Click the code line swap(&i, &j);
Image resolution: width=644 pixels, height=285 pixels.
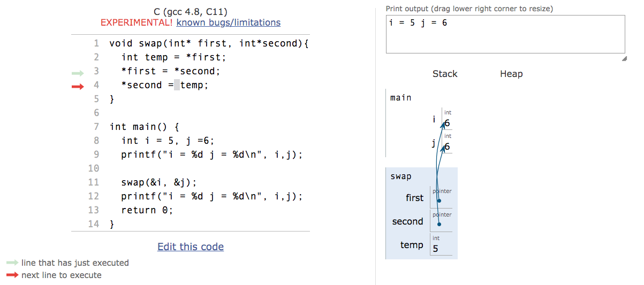(x=159, y=182)
